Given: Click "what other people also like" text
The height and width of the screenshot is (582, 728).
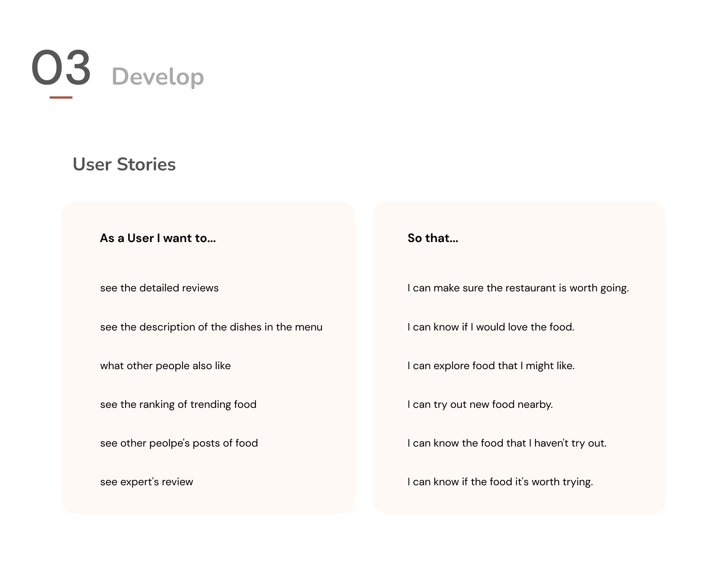Looking at the screenshot, I should (x=165, y=366).
